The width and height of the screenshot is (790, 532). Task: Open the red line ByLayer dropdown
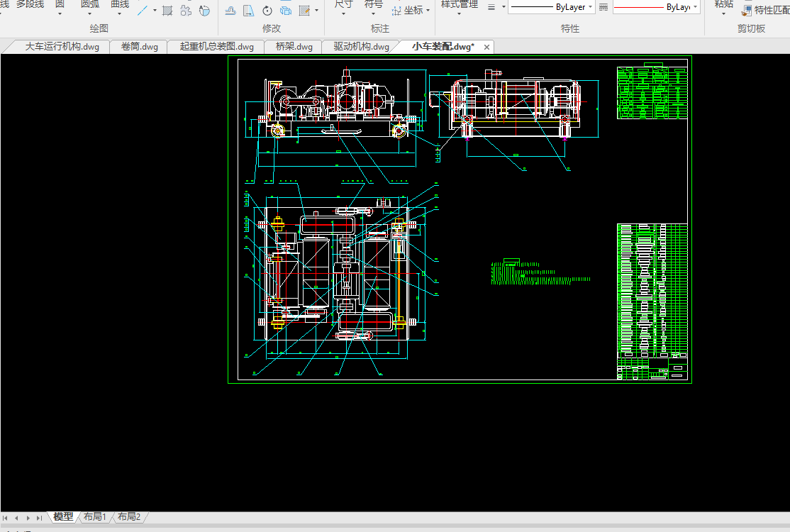pyautogui.click(x=695, y=7)
